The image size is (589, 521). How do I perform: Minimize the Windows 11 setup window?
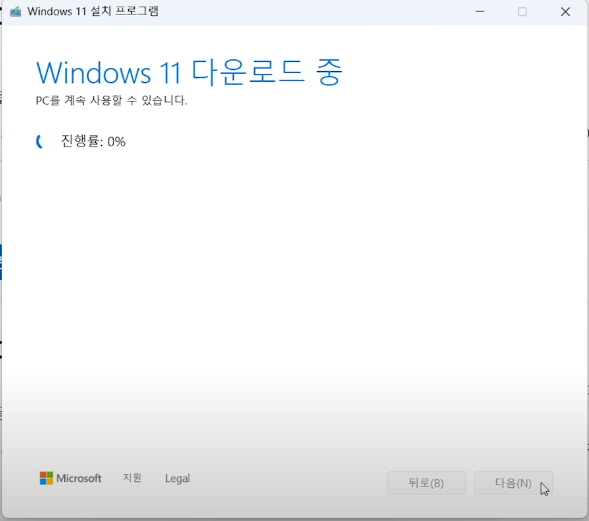click(x=480, y=12)
